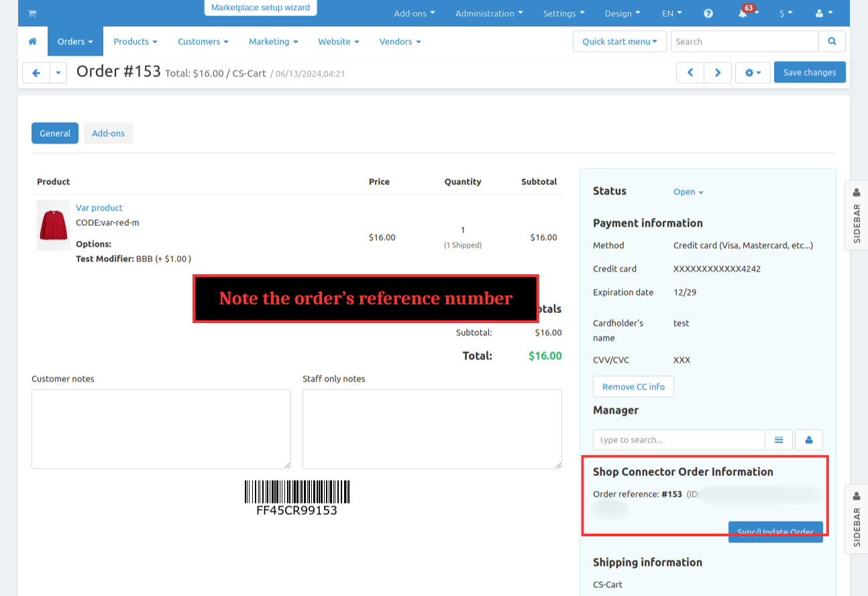Viewport: 868px width, 596px height.
Task: Open the Settings top menu
Action: pyautogui.click(x=563, y=13)
